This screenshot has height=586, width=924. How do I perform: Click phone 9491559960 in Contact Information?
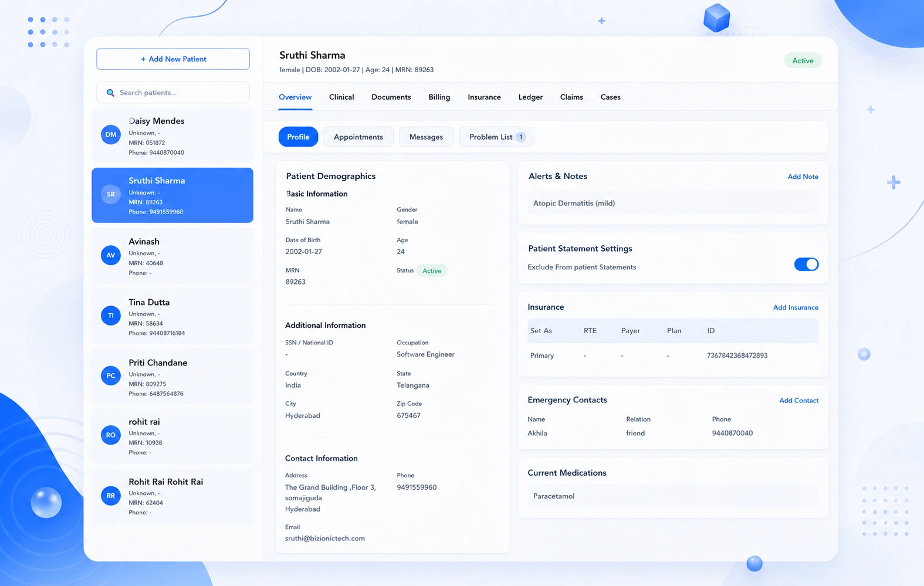(x=417, y=487)
